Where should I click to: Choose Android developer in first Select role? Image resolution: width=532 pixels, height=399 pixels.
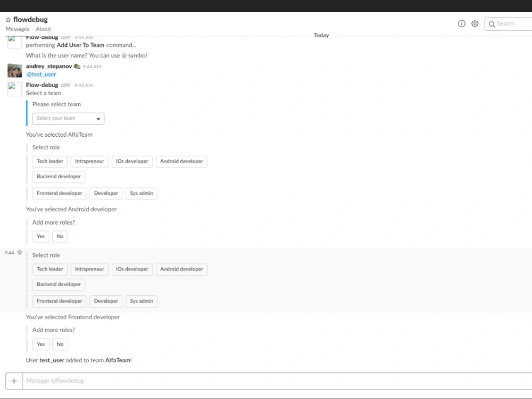tap(181, 162)
